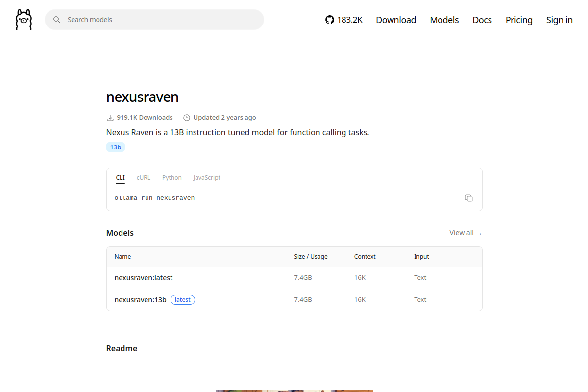
Task: Click the 13b tag badge
Action: (116, 147)
